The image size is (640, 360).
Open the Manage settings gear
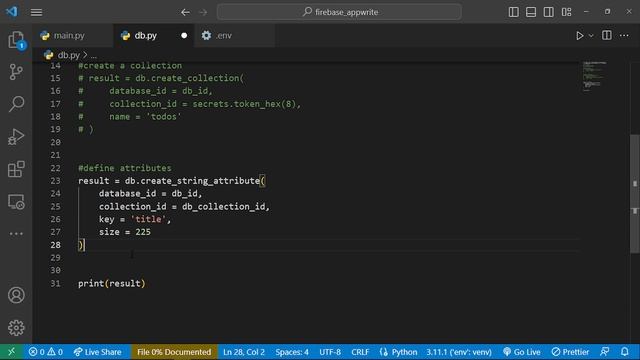pyautogui.click(x=16, y=327)
